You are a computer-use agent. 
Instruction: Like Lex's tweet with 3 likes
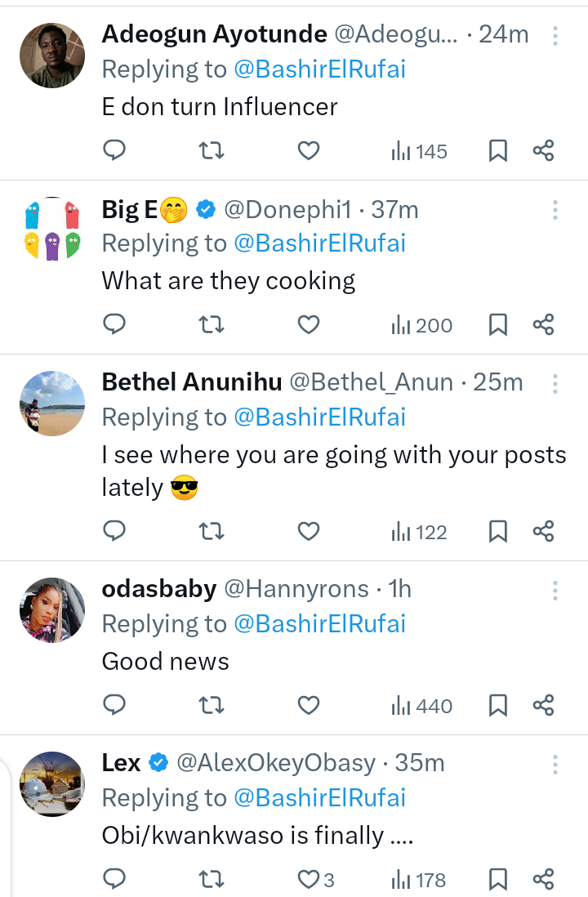pyautogui.click(x=309, y=880)
